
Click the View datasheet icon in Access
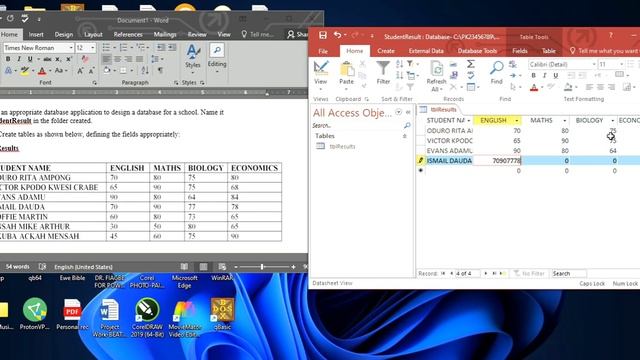pos(321,68)
